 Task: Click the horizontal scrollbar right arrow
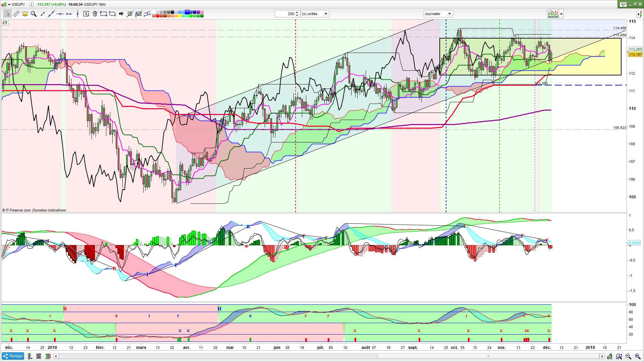coord(602,356)
